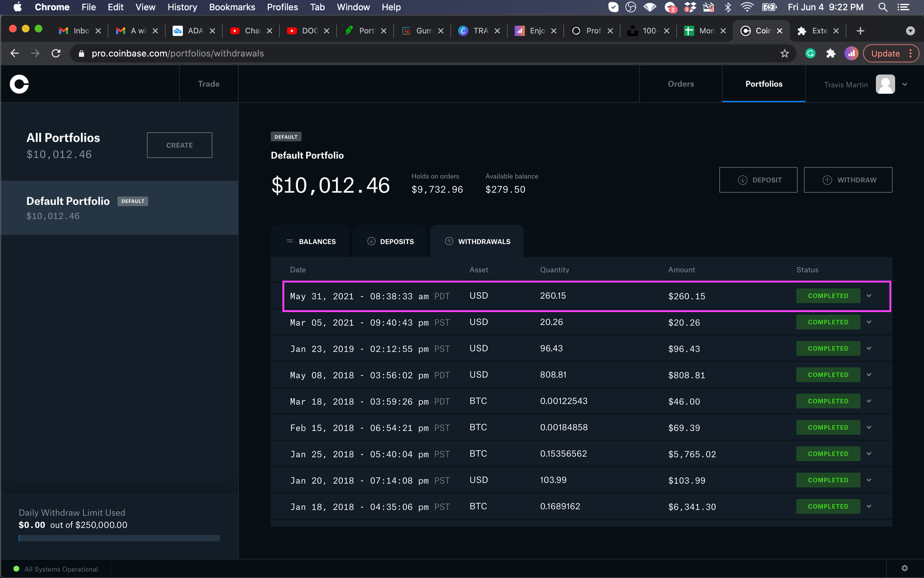
Task: Expand the May 08, 2018 withdrawal details
Action: 869,375
